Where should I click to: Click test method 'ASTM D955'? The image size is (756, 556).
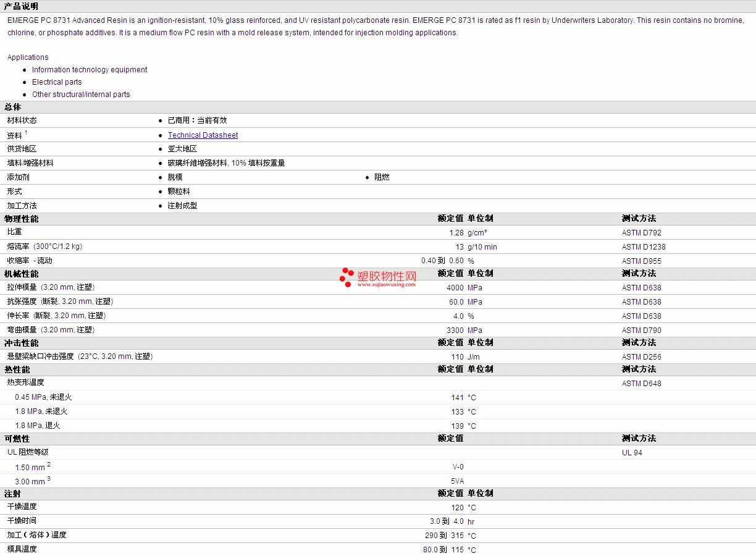pos(641,261)
